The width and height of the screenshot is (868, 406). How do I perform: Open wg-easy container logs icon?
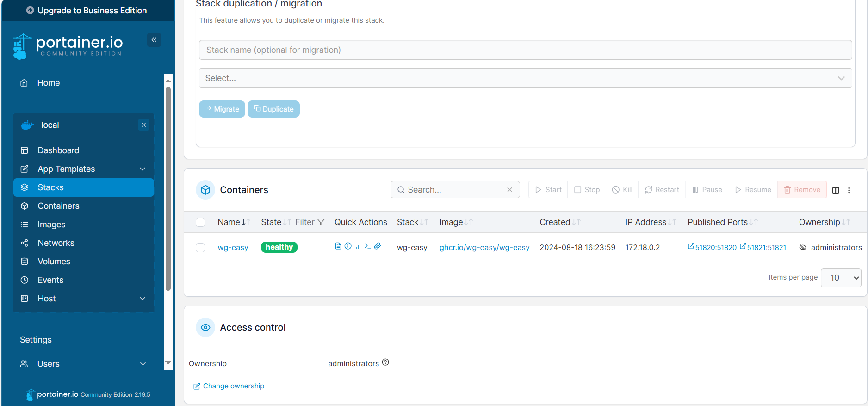338,246
